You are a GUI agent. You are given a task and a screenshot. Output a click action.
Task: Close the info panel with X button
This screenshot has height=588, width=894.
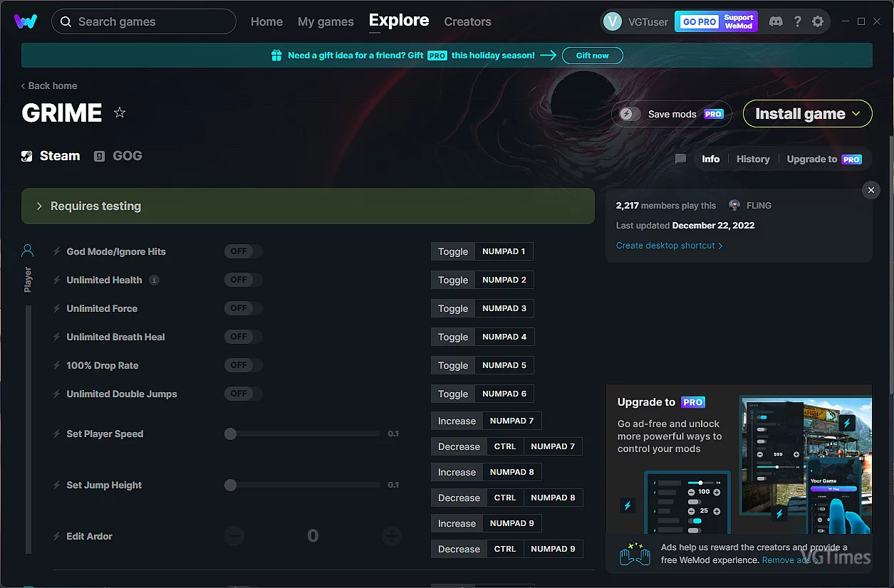click(870, 190)
